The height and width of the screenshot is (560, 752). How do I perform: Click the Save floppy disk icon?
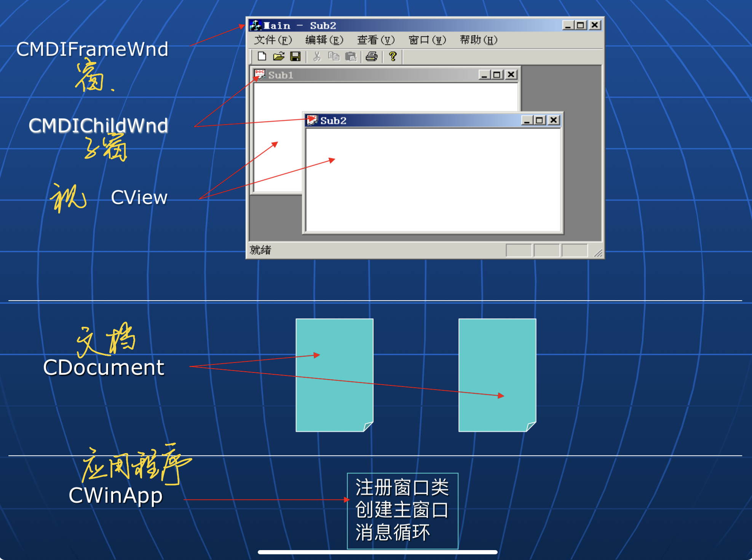coord(295,56)
